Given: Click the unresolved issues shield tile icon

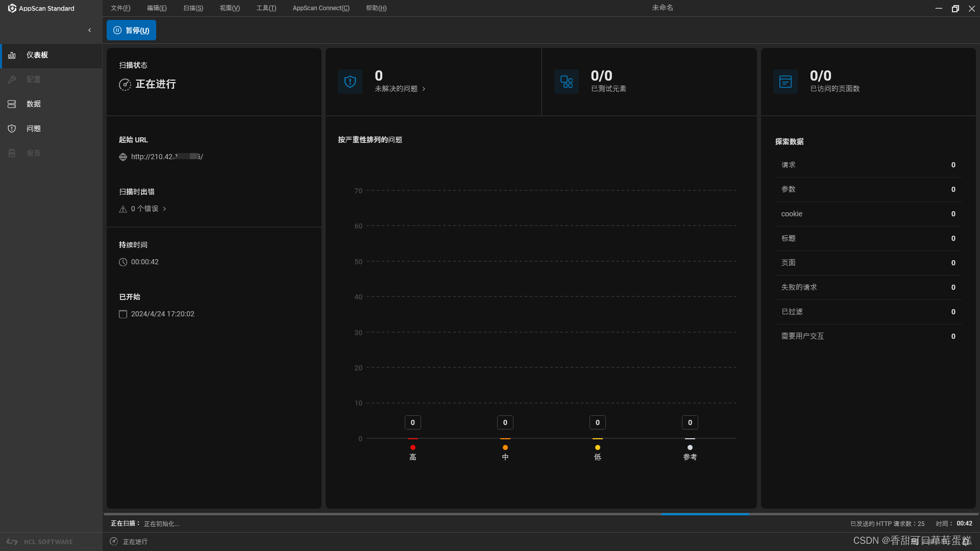Looking at the screenshot, I should tap(350, 82).
